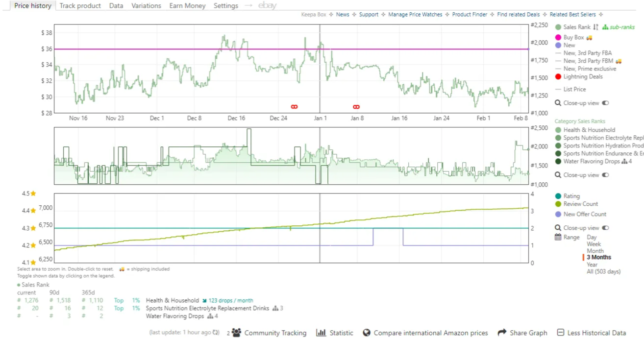Click the magnifier icon in the price chart legend
The image size is (644, 338).
tap(558, 103)
